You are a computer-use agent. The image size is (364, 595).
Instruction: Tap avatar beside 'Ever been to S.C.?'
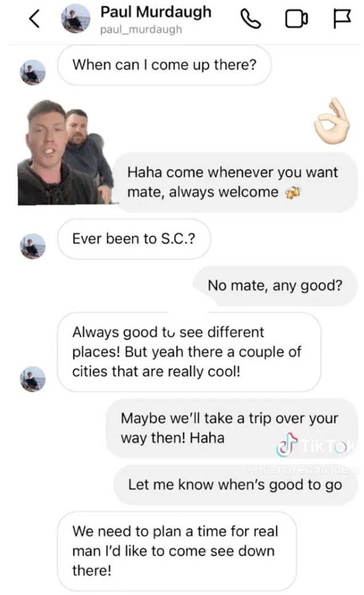point(33,246)
